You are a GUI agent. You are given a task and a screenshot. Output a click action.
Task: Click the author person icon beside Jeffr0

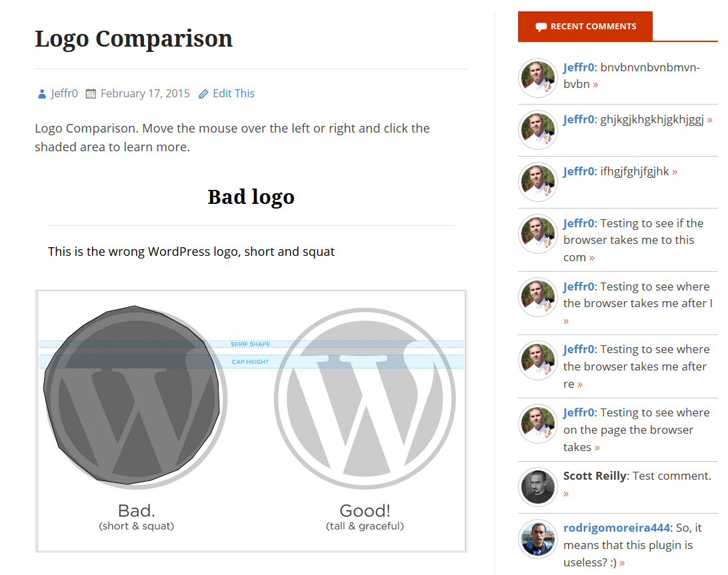(42, 94)
